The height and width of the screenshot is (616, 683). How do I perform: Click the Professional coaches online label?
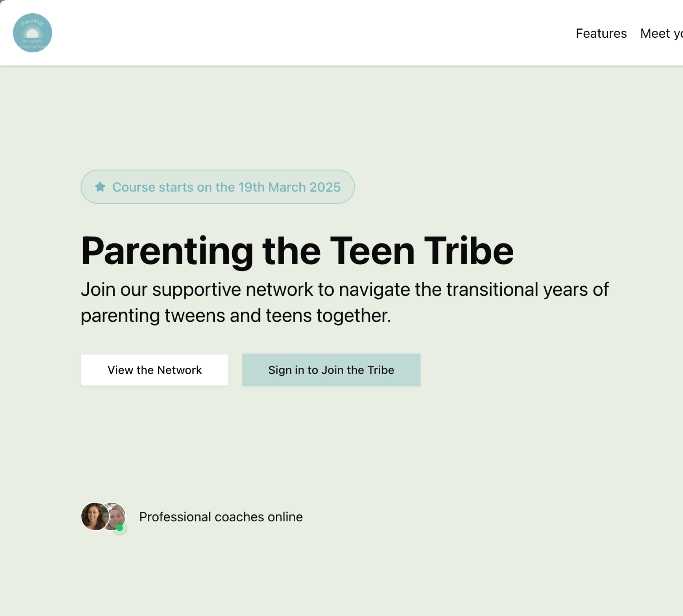tap(221, 517)
